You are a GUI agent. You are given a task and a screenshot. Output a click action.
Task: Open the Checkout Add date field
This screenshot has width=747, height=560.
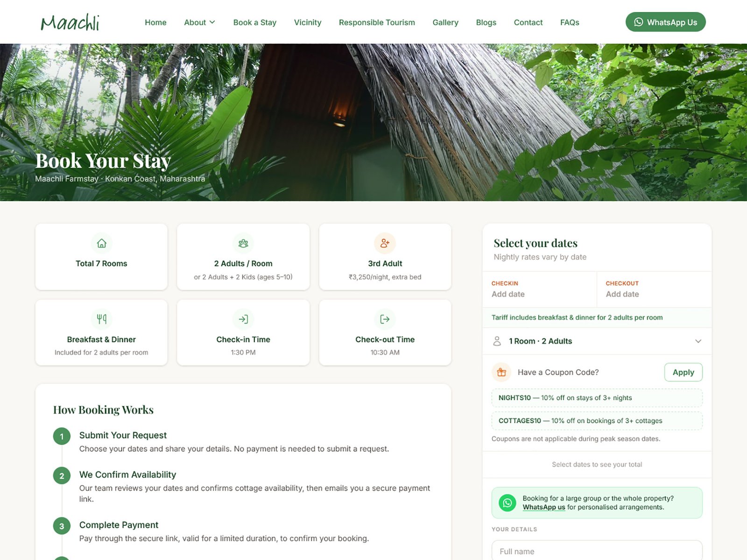(x=654, y=289)
